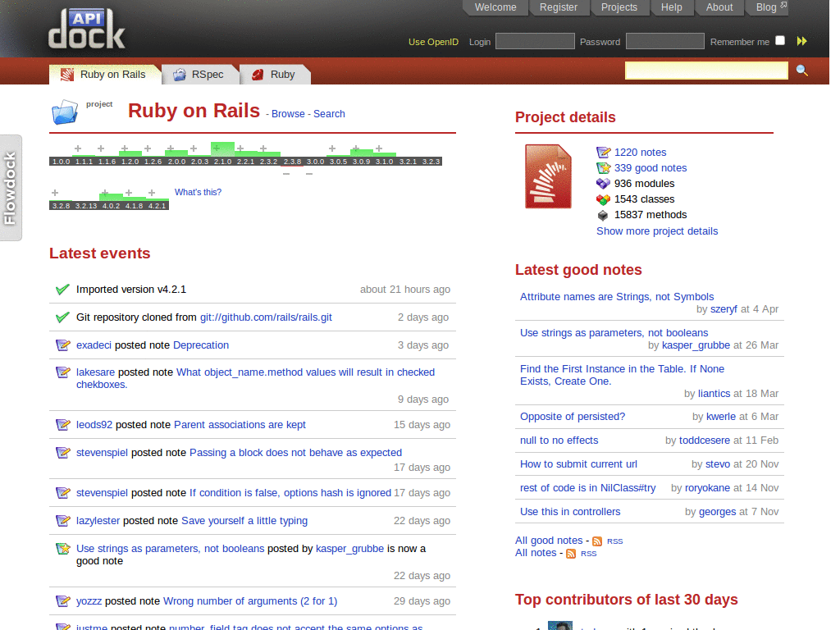Click the RSpec tab icon
Viewport: 840px width, 630px height.
click(180, 75)
